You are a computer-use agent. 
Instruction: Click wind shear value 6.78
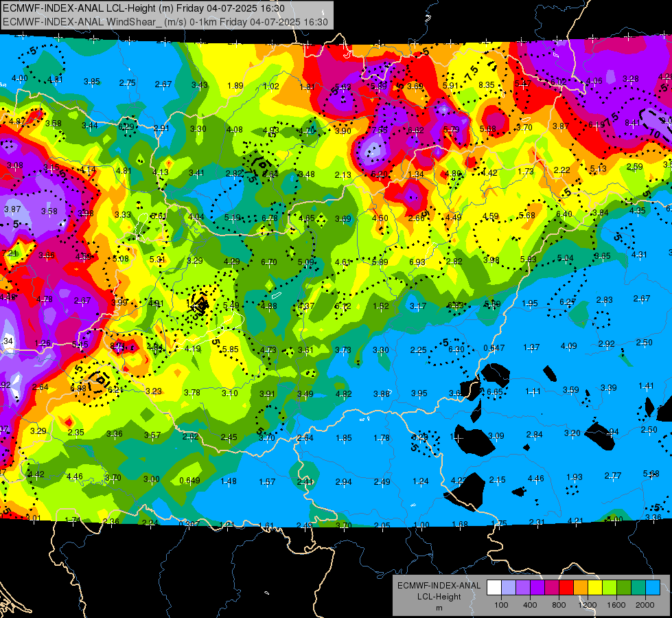point(270,218)
